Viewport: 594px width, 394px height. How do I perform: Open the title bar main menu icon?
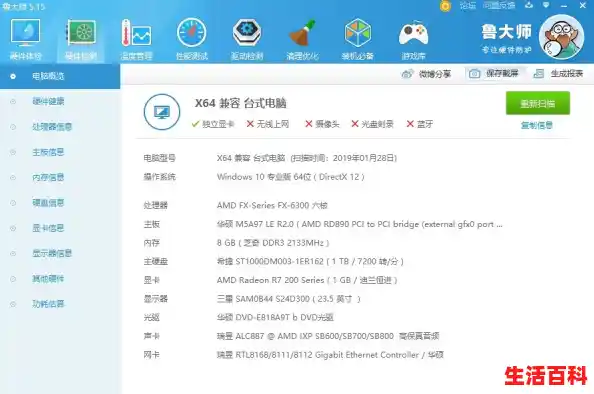click(x=546, y=5)
